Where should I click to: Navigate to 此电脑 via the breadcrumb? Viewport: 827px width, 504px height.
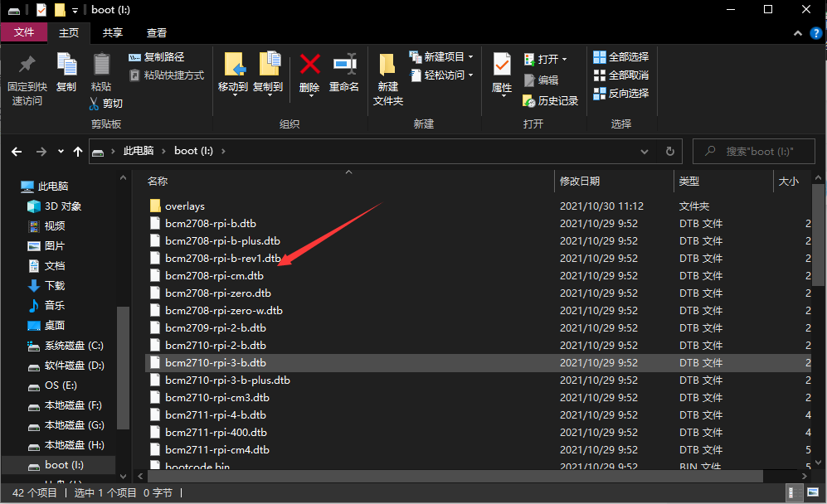(x=137, y=151)
